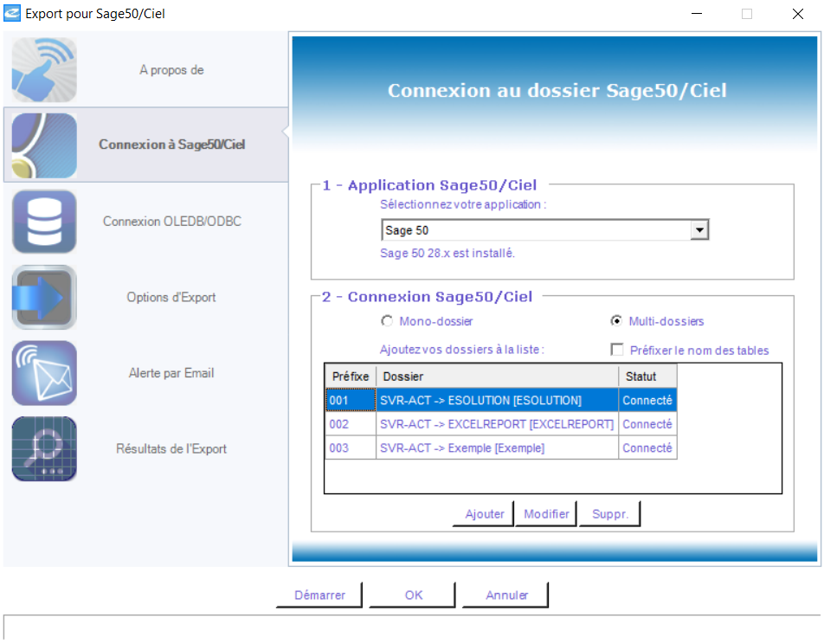The image size is (824, 644).
Task: Click the magnifier Résultats de l'Export icon
Action: point(44,449)
